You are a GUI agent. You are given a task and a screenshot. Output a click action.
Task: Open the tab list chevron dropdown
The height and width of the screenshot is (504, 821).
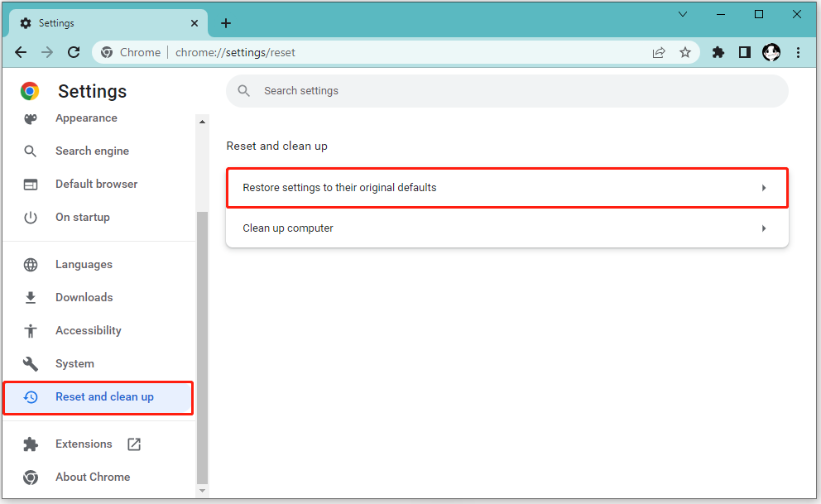click(682, 14)
